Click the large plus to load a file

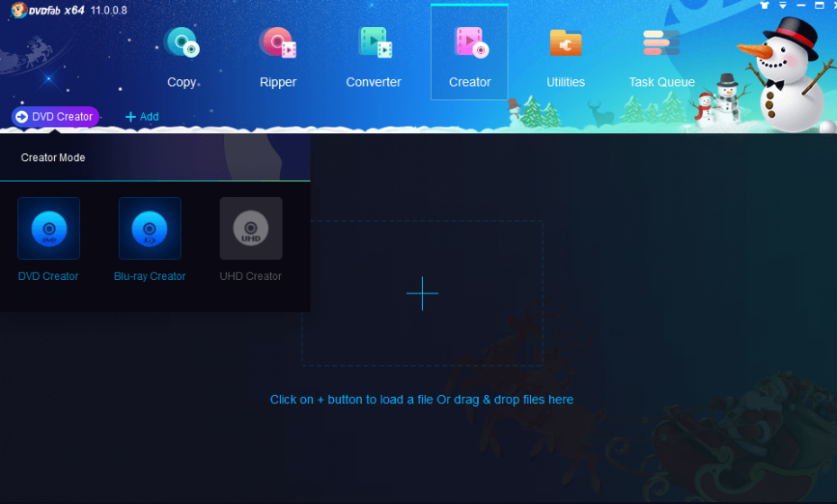click(422, 293)
